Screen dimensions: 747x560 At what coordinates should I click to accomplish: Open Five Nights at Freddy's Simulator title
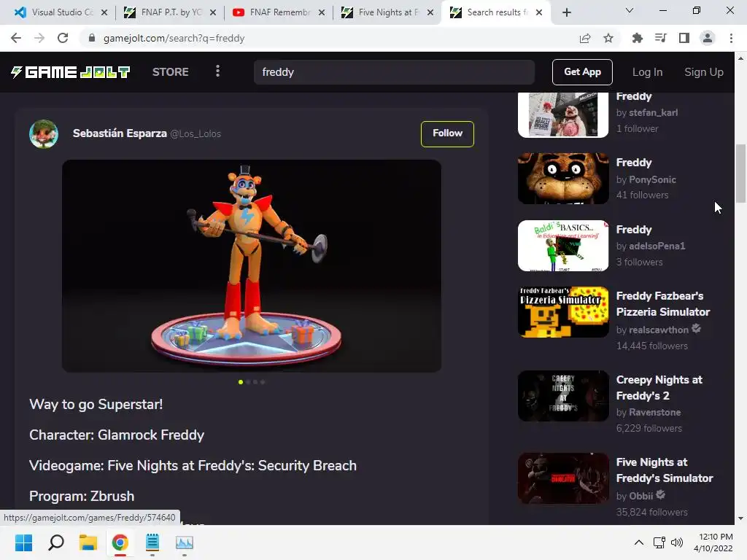(665, 470)
